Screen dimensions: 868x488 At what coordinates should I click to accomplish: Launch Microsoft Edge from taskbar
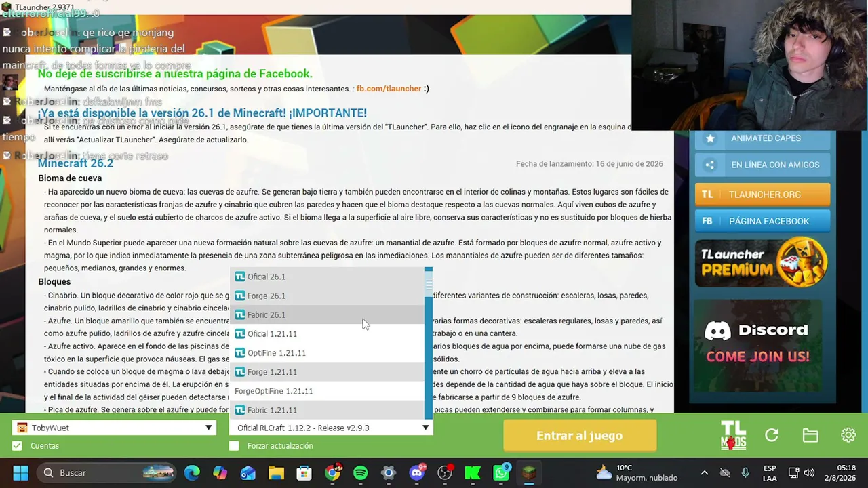[x=193, y=473]
